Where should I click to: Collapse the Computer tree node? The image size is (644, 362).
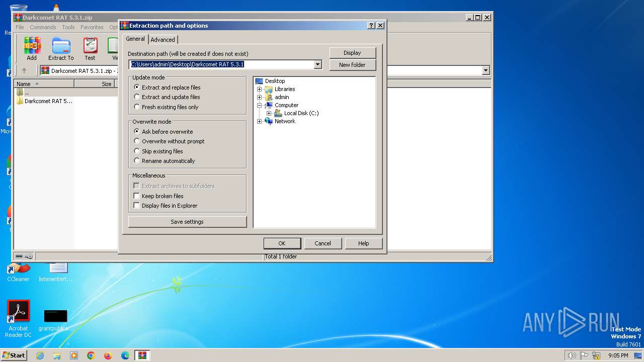[x=260, y=105]
